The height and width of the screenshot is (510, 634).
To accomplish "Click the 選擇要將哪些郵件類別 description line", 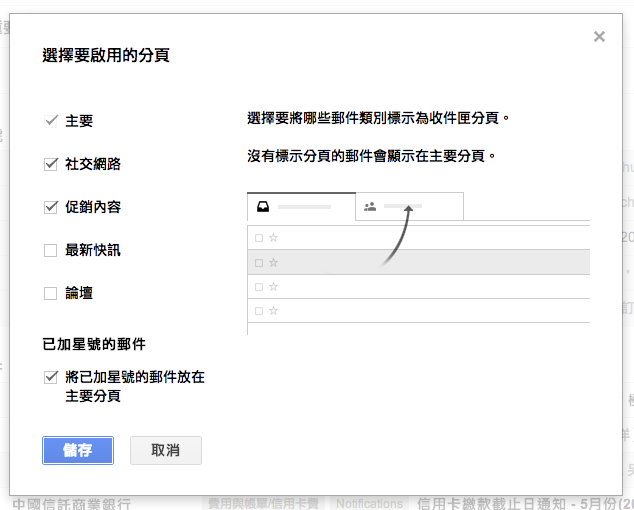I will click(x=378, y=118).
